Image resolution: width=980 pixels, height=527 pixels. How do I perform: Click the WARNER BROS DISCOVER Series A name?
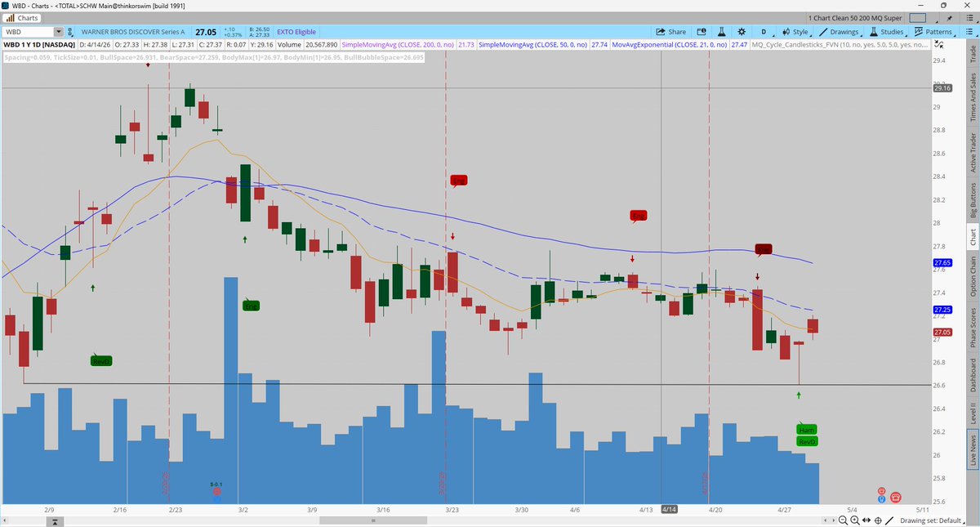click(132, 32)
